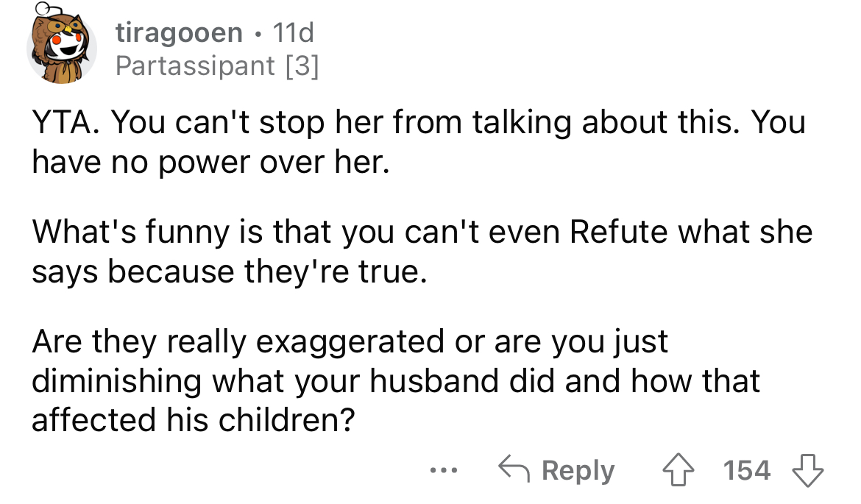Select the Partassipant [3] user flair
861x504 pixels.
[x=217, y=67]
